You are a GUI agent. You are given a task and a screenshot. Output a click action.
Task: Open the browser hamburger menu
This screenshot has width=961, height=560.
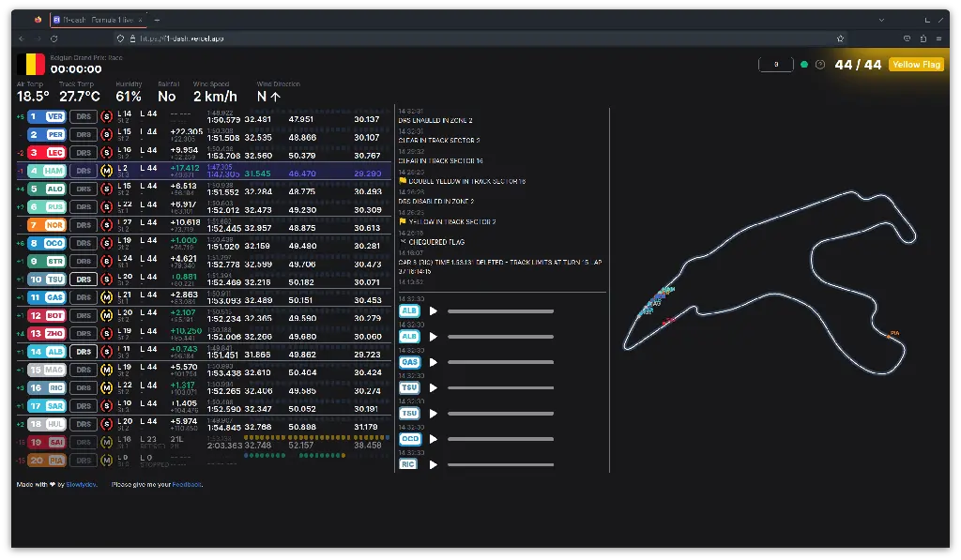tap(938, 38)
